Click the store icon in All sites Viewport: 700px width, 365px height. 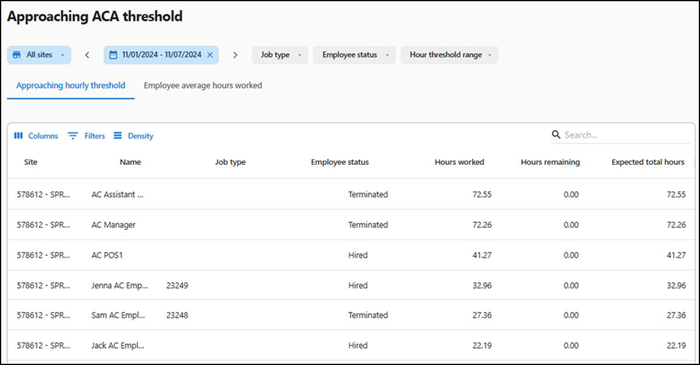17,55
